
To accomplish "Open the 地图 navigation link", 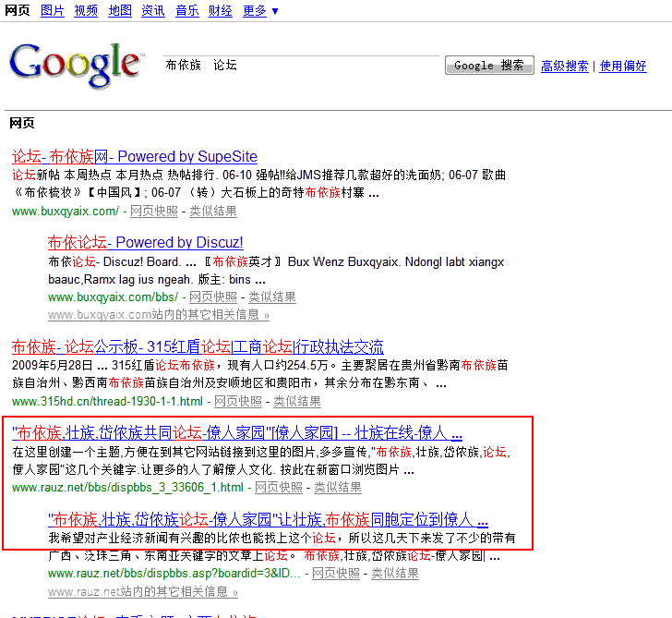I will point(120,11).
